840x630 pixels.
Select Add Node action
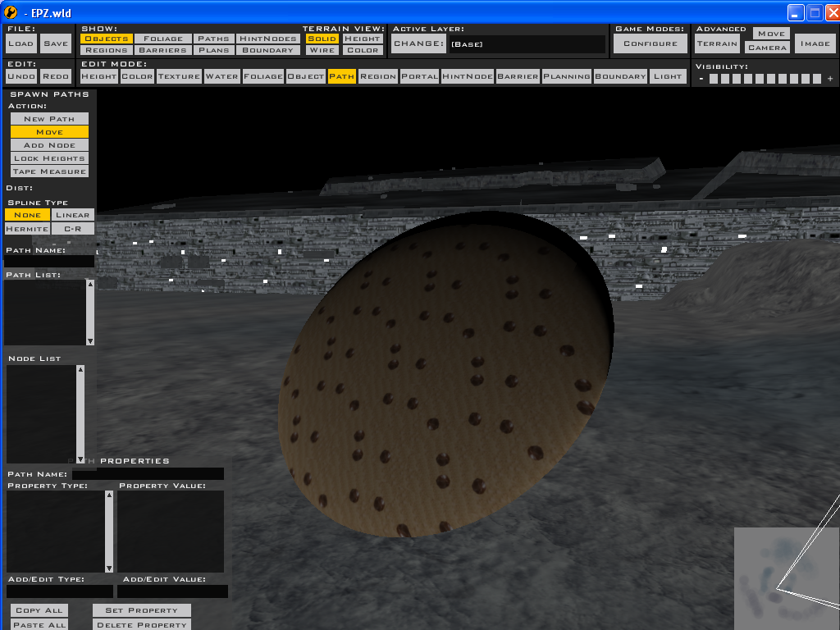(49, 145)
